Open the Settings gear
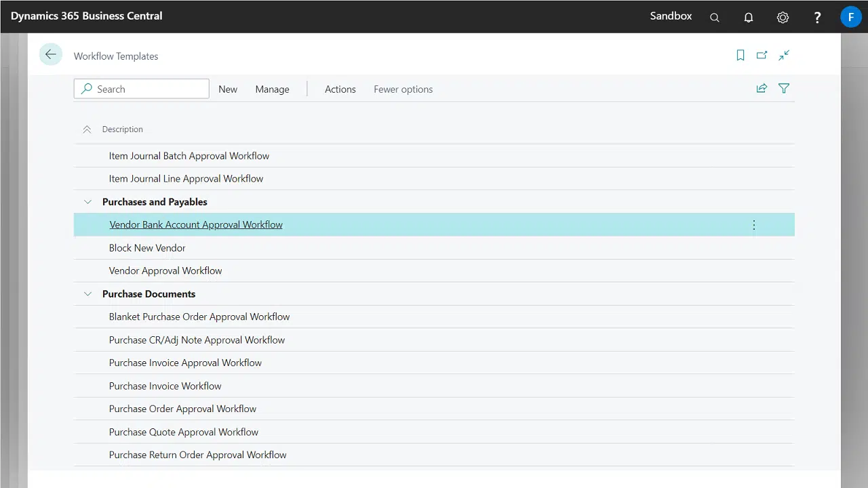The width and height of the screenshot is (868, 488). pos(783,18)
